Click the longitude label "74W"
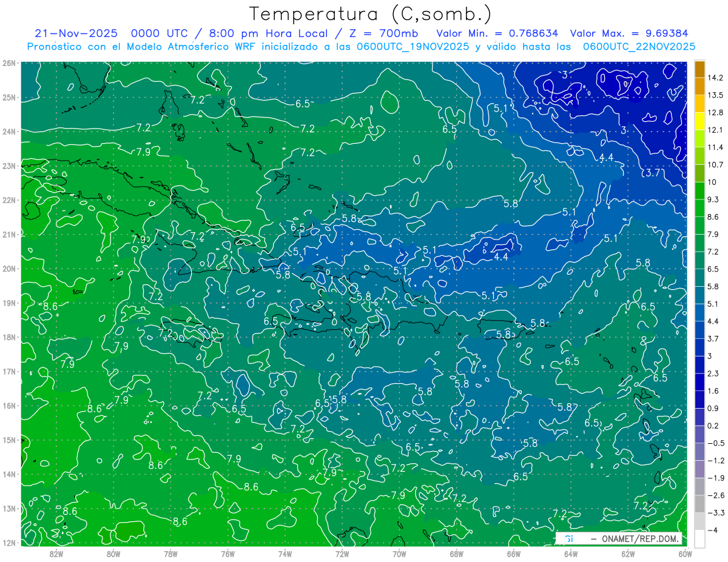 (285, 553)
